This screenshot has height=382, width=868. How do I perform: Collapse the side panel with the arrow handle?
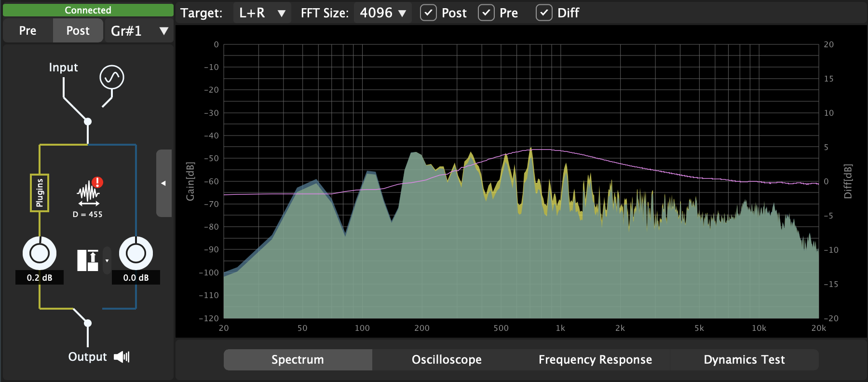163,183
